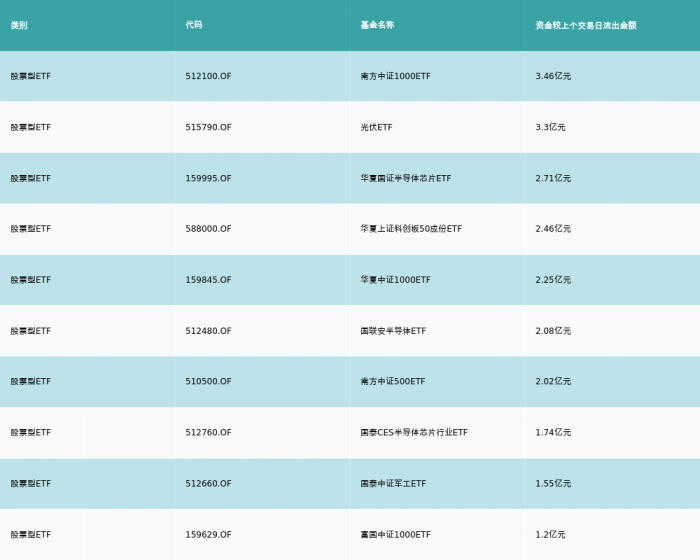Click 股票型ETF in the 159995.OF row
Screen dimensions: 700x560
(31, 178)
